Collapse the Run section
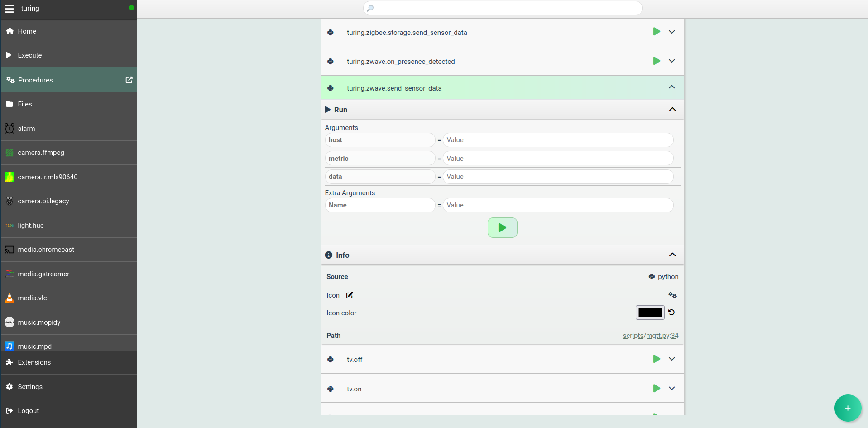Viewport: 868px width, 428px height. pyautogui.click(x=672, y=110)
